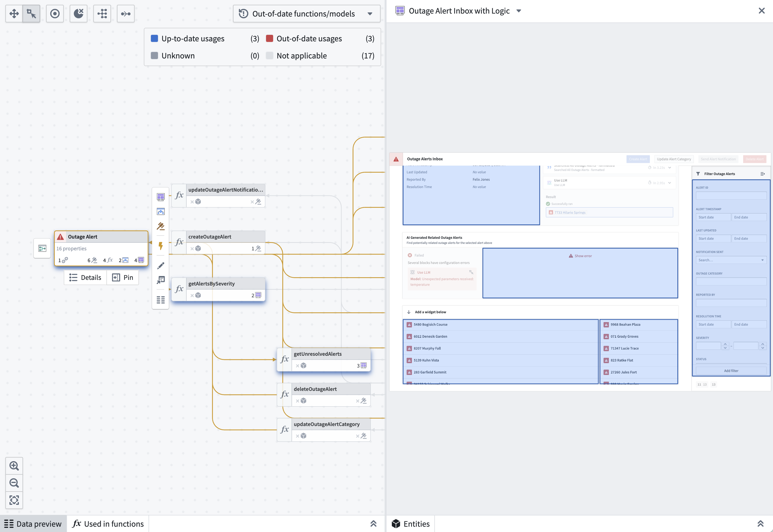Click the auto-layout nodes toolbar icon
The image size is (773, 532).
pyautogui.click(x=102, y=14)
